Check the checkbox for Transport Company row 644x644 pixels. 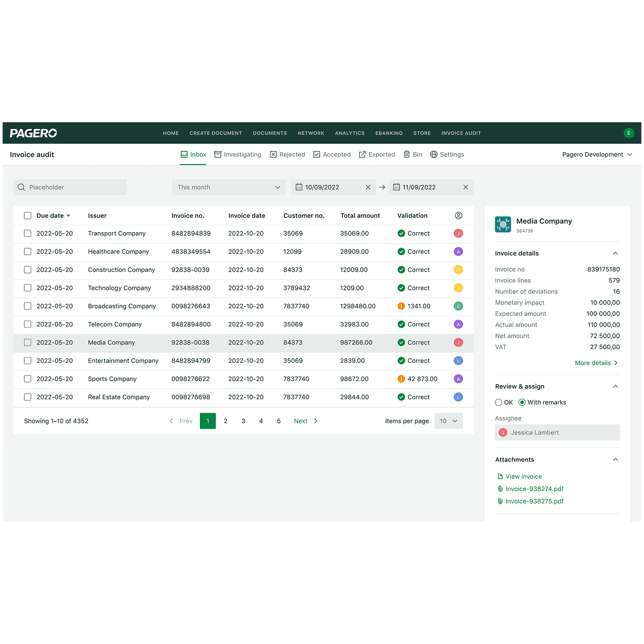pos(28,233)
